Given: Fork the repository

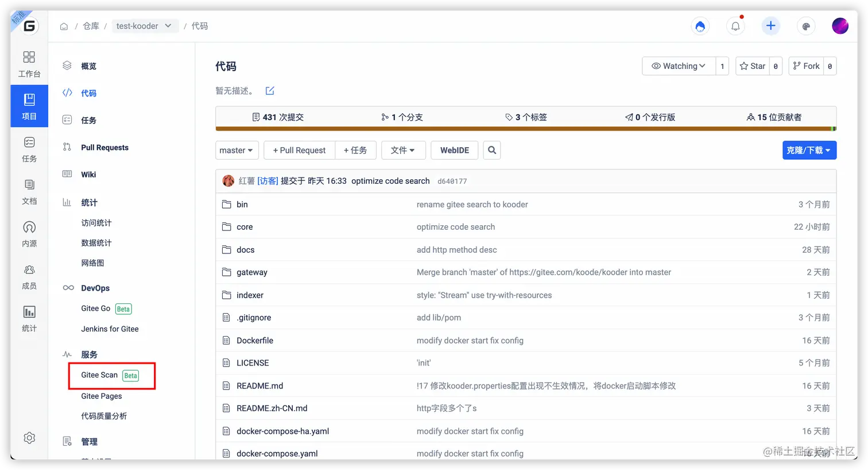Looking at the screenshot, I should point(806,66).
